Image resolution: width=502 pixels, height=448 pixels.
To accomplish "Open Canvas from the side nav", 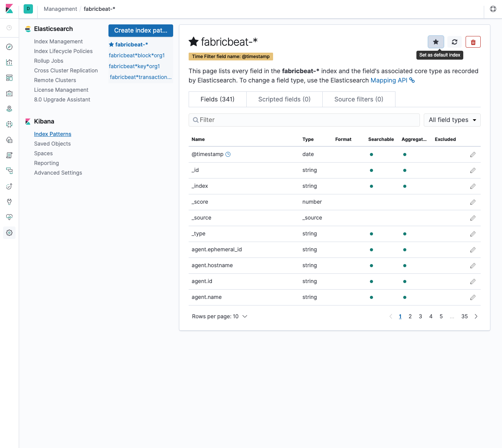I will tap(9, 93).
